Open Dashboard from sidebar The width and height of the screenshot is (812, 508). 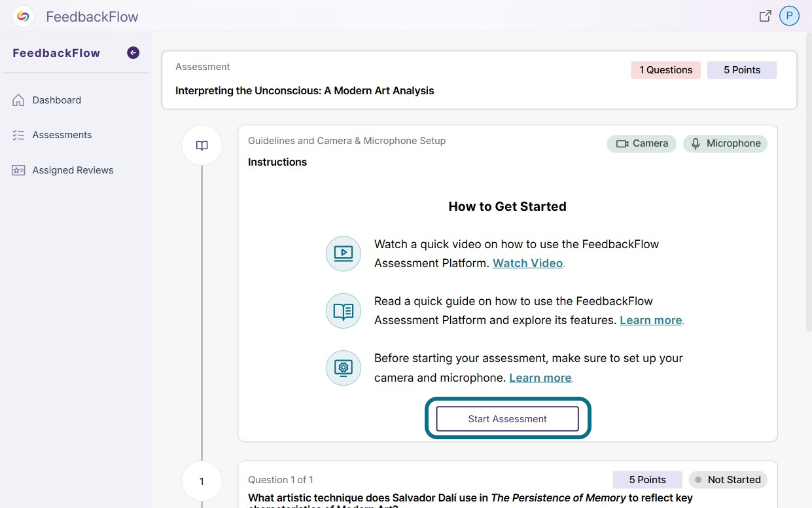pos(57,100)
